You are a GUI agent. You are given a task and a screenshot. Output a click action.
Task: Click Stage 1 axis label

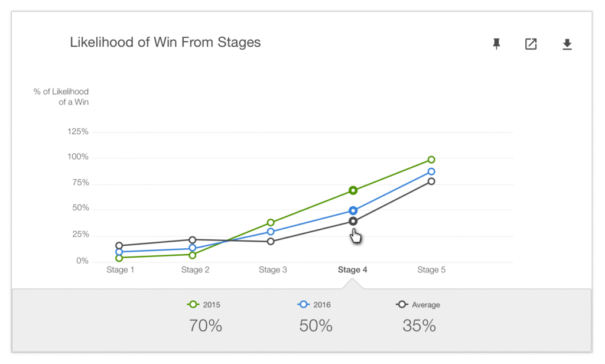[x=121, y=270]
